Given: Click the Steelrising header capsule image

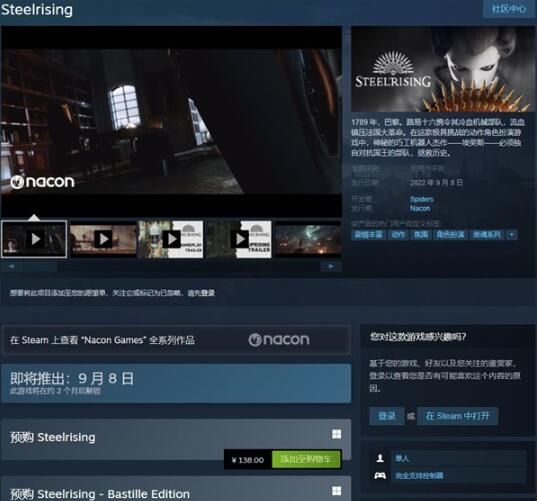Looking at the screenshot, I should click(443, 70).
